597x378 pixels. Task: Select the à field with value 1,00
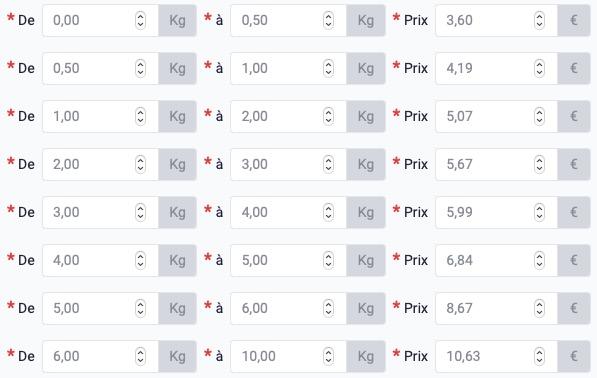click(289, 69)
